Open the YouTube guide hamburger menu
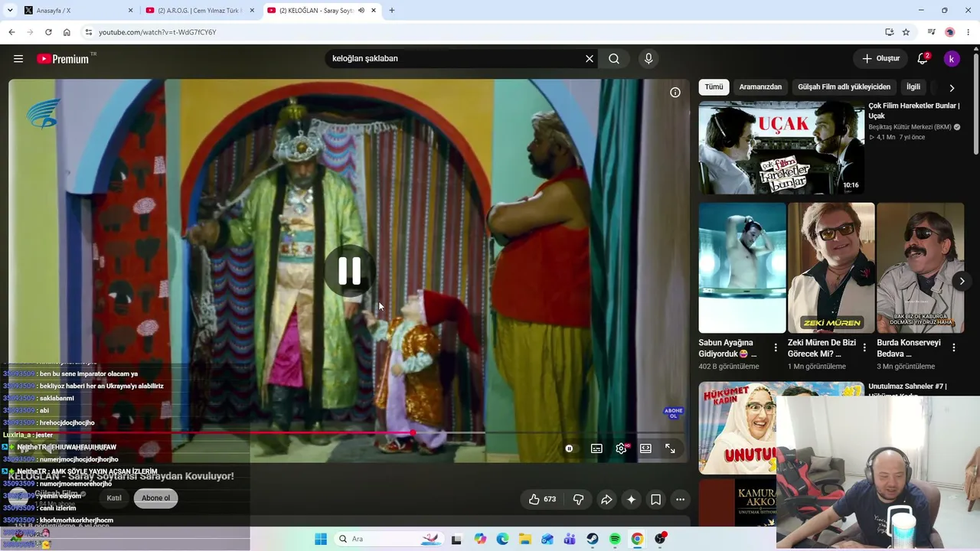 pos(18,59)
